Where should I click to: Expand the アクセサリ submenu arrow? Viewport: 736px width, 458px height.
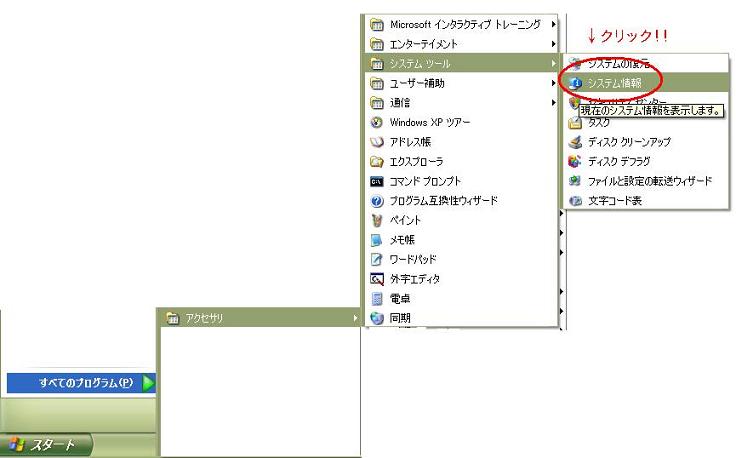point(354,318)
